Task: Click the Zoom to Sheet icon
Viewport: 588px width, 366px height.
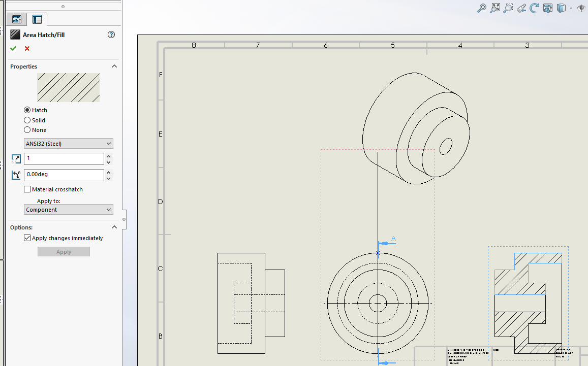Action: pyautogui.click(x=495, y=8)
